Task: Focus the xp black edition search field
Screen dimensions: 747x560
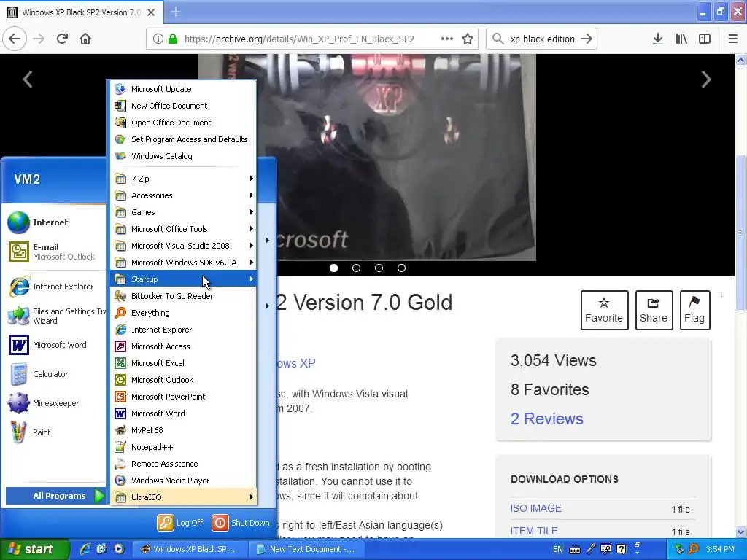Action: point(542,39)
